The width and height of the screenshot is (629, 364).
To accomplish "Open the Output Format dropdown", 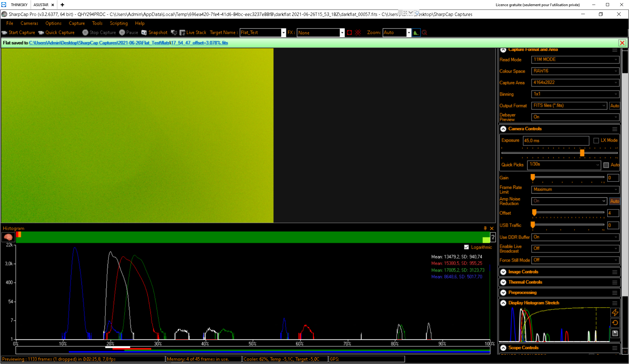I will coord(569,106).
